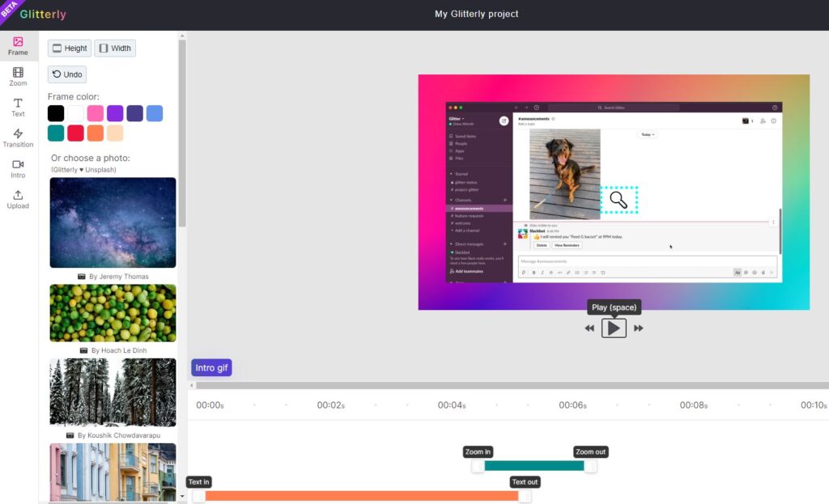Click the fast-forward icon

tap(639, 328)
